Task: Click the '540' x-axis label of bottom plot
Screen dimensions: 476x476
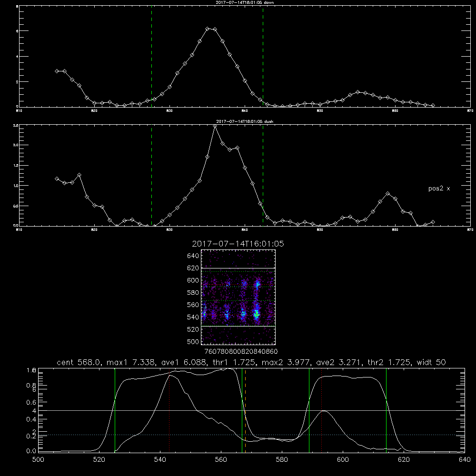Action: (160, 460)
